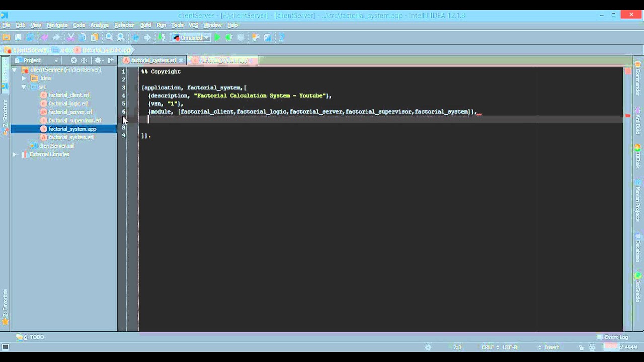Open the Event Log panel
Viewport: 644px width, 362px height.
(x=613, y=337)
